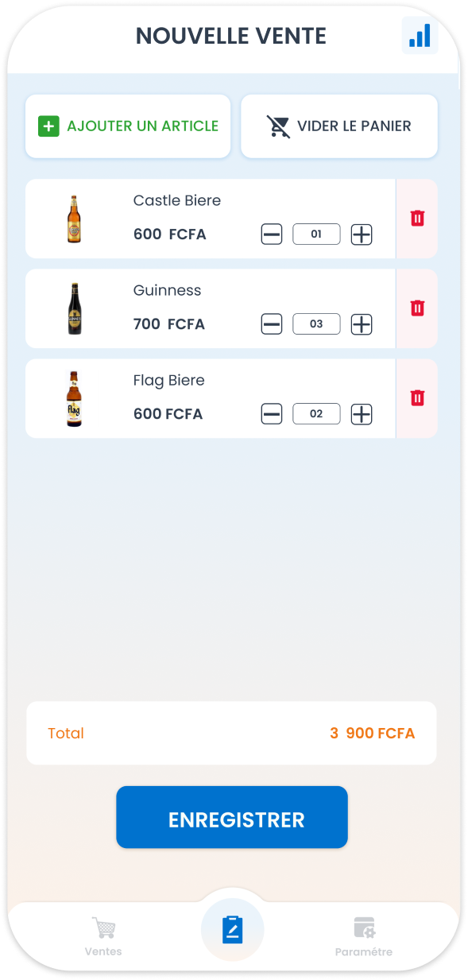
Task: Save the sale with ENREGISTRER
Action: [x=232, y=817]
